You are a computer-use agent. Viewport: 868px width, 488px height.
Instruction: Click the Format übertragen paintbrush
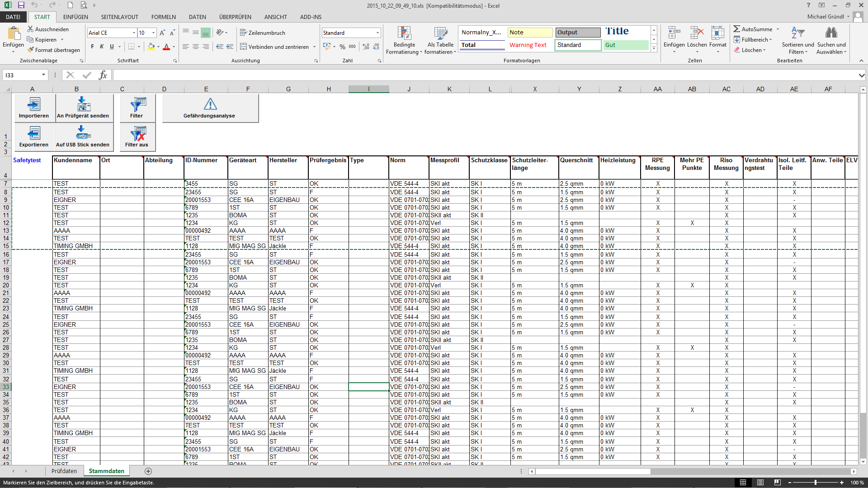click(30, 50)
